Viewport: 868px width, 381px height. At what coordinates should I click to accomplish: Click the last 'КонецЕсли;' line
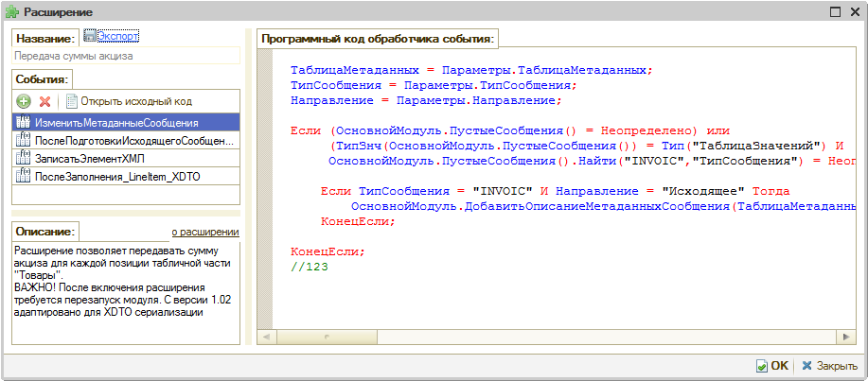point(328,251)
